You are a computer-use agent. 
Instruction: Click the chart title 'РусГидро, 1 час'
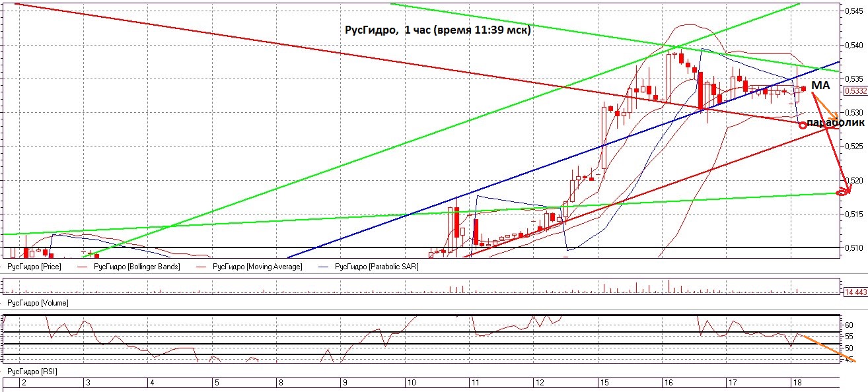[x=388, y=30]
